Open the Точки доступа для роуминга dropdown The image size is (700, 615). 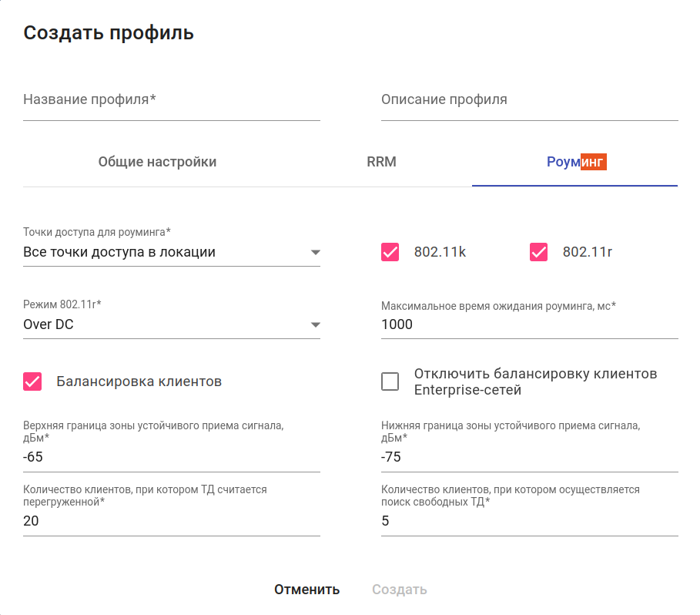171,252
